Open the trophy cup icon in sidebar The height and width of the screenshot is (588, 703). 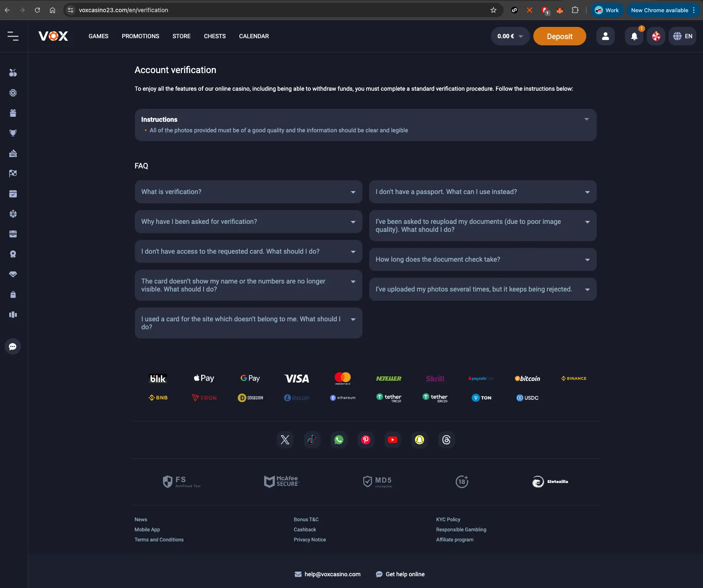(13, 133)
